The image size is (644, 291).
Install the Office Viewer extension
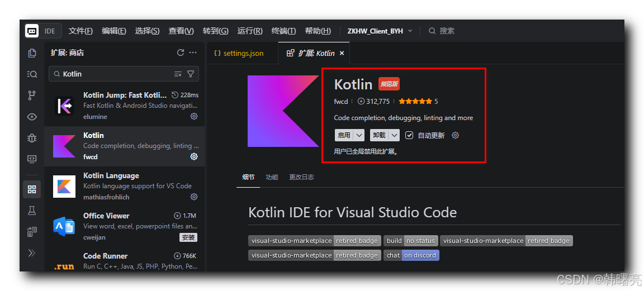pyautogui.click(x=188, y=237)
